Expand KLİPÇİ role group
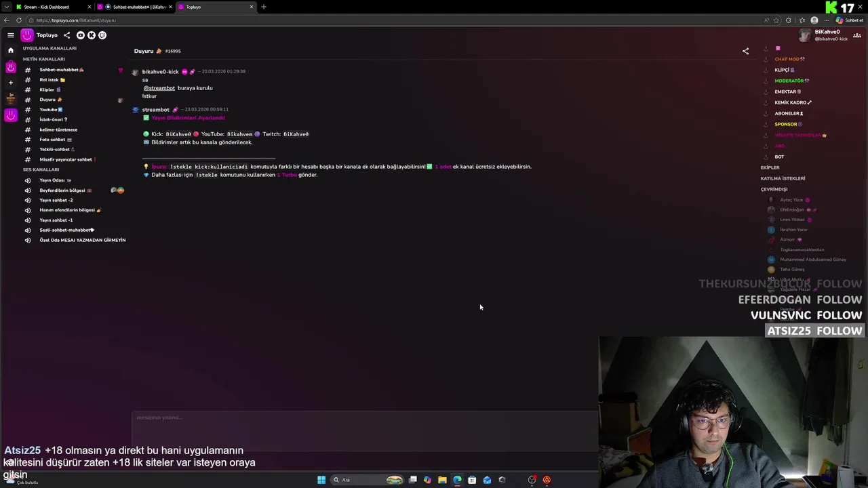Screen dimensions: 868x488 [x=785, y=70]
